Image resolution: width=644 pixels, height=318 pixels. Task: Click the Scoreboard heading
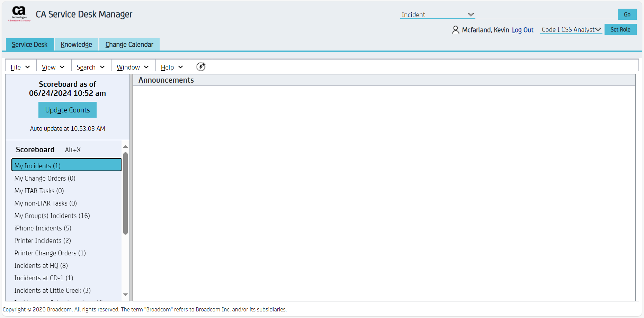[x=35, y=149]
